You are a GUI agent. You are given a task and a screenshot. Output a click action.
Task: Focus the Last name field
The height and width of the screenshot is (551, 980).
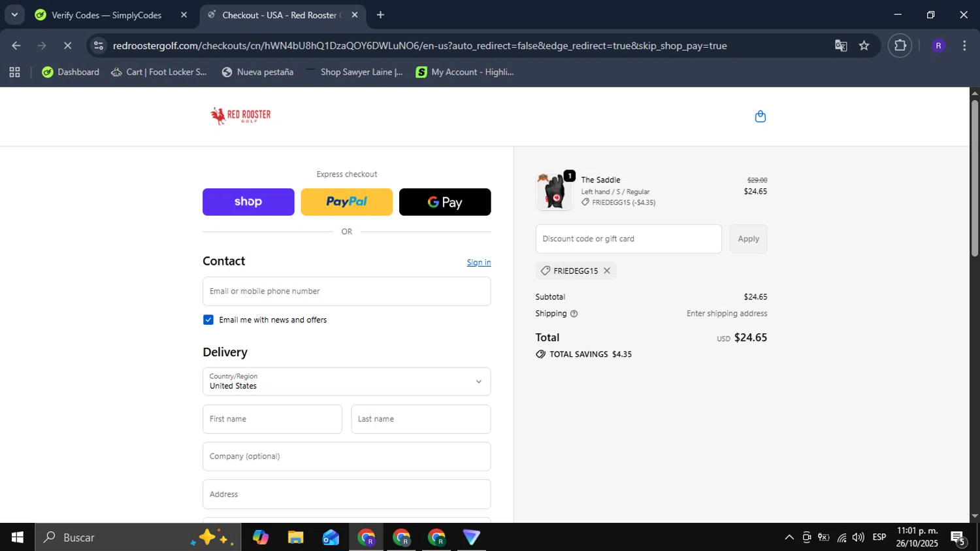point(421,419)
